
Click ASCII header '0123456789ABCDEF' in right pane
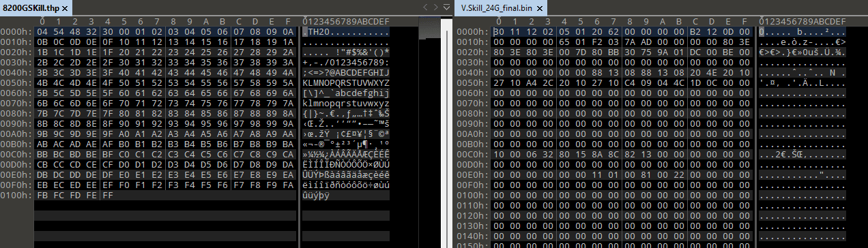802,21
